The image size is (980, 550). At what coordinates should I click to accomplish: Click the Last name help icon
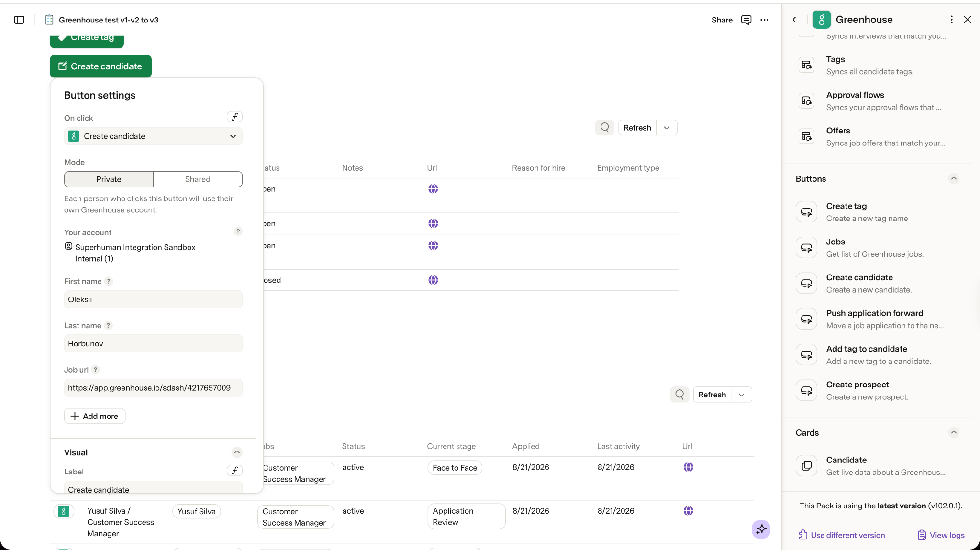pyautogui.click(x=108, y=325)
